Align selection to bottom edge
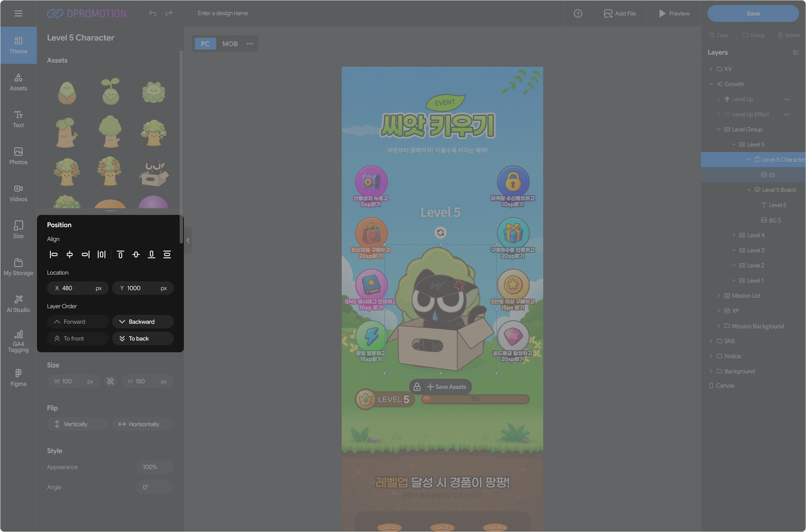This screenshot has height=532, width=806. coord(152,254)
